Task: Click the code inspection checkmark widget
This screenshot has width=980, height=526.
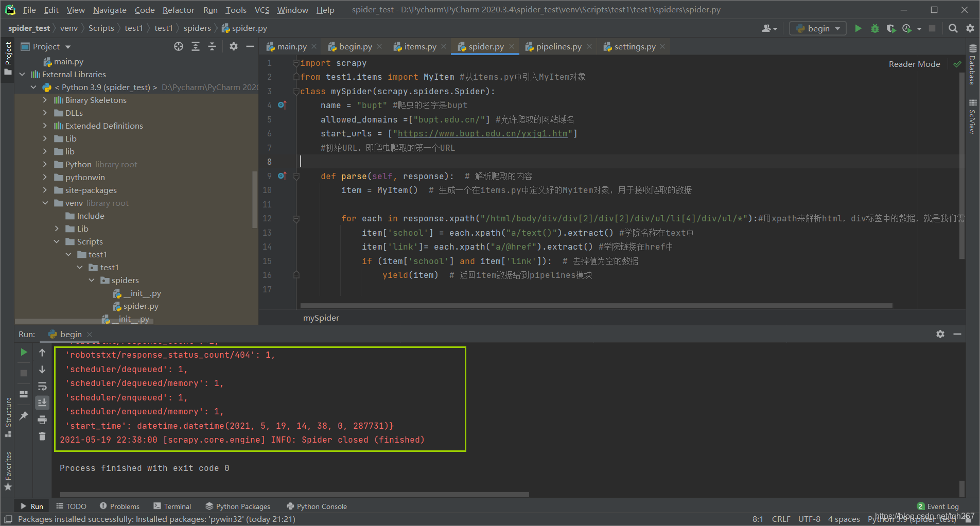Action: 957,64
